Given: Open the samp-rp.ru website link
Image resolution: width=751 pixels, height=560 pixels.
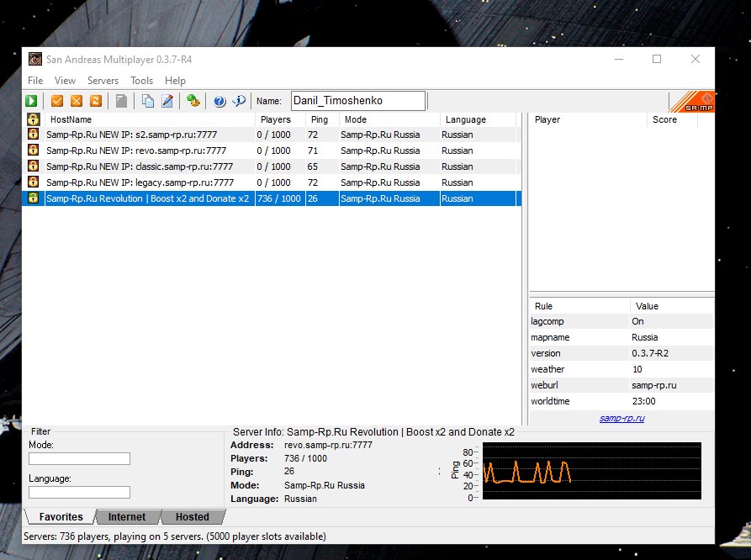Looking at the screenshot, I should (621, 418).
